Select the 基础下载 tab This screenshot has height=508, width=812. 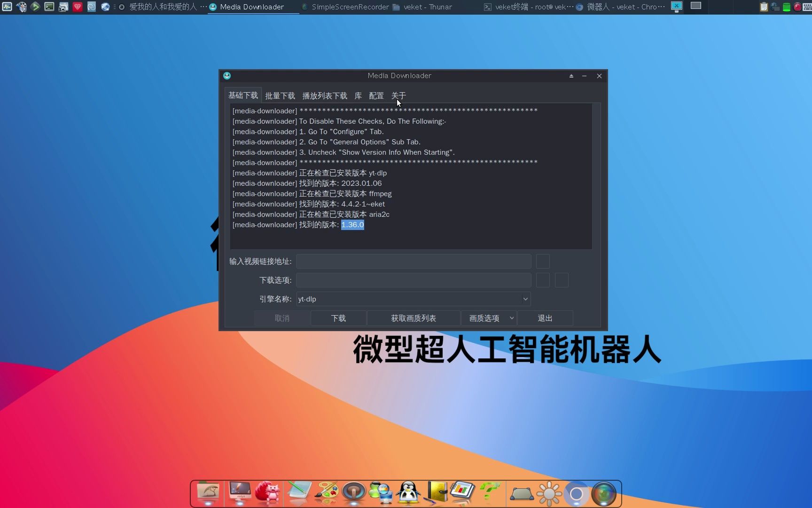[243, 95]
